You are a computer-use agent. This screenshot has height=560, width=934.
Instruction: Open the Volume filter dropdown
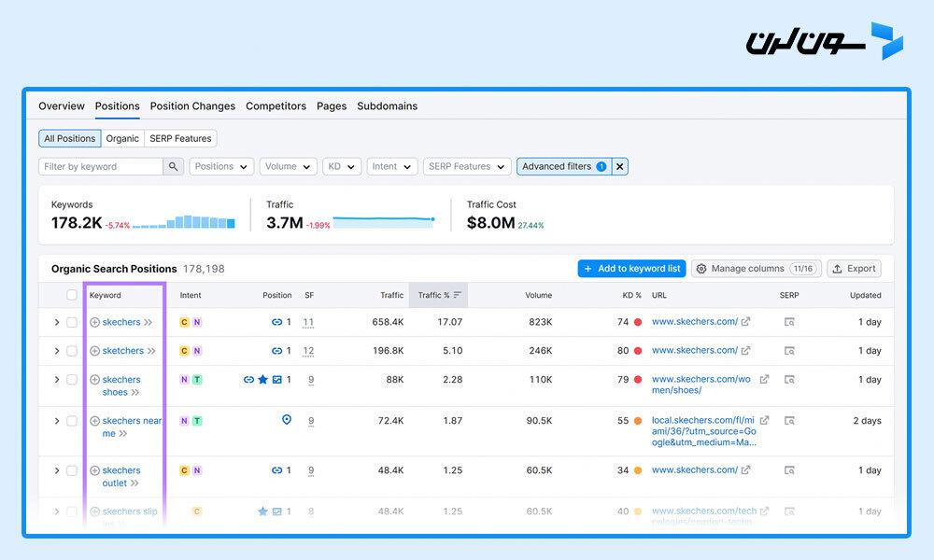pyautogui.click(x=288, y=167)
